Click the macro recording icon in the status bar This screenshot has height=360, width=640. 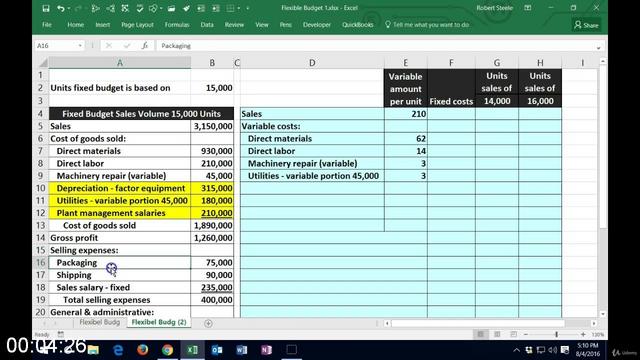point(60,334)
